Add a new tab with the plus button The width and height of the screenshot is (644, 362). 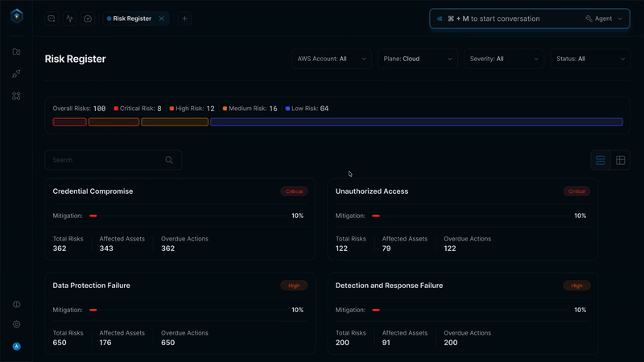point(184,19)
